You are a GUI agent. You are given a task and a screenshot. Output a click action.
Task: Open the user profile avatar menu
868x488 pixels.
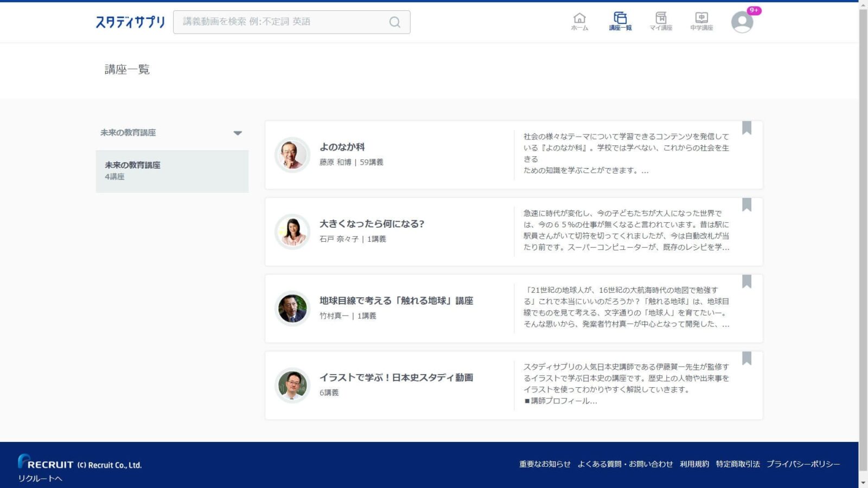(742, 22)
